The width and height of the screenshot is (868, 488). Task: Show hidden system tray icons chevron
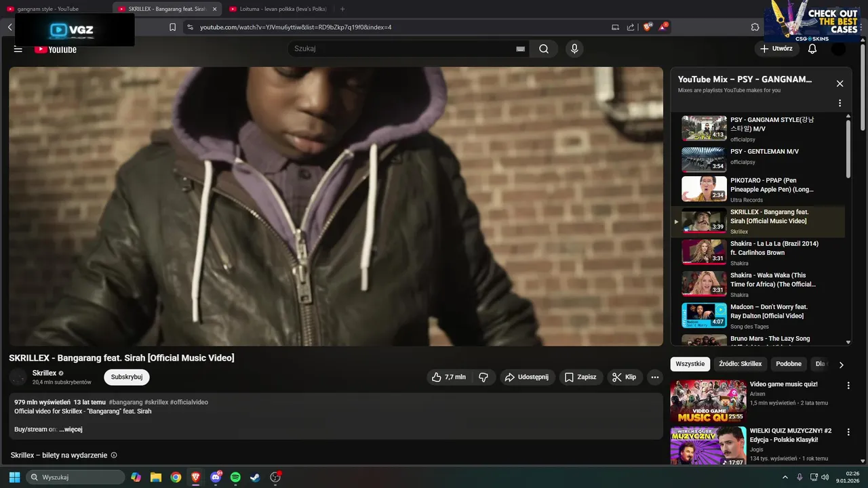point(785,477)
